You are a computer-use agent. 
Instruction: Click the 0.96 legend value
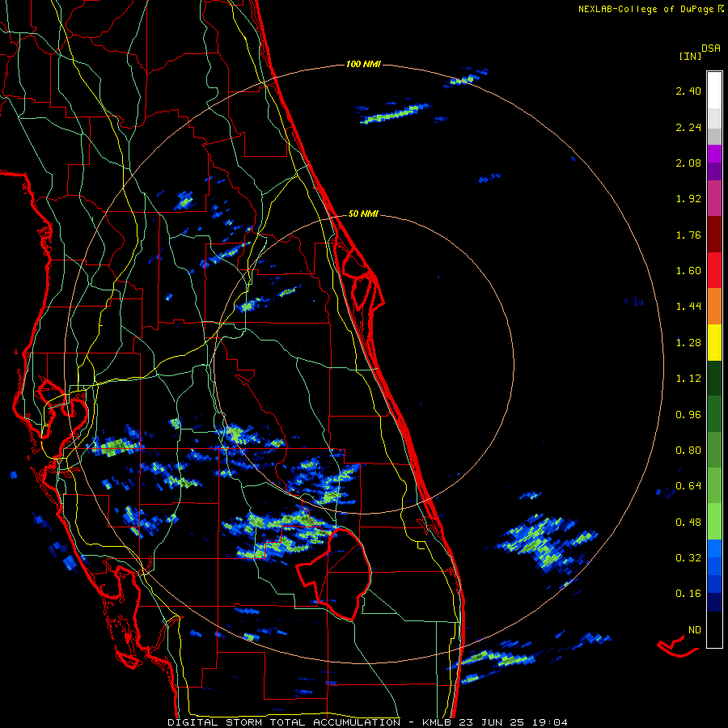[x=688, y=415]
